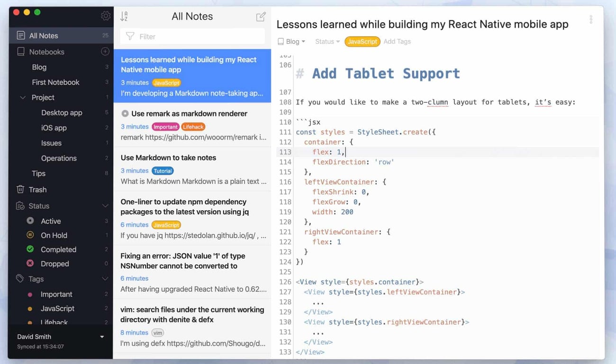Click the sort order icon above the note list

pos(124,16)
